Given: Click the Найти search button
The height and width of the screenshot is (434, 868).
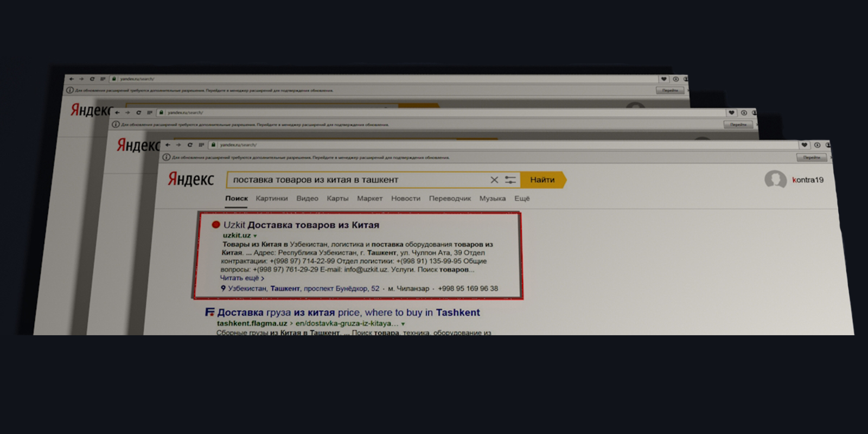Looking at the screenshot, I should click(542, 180).
